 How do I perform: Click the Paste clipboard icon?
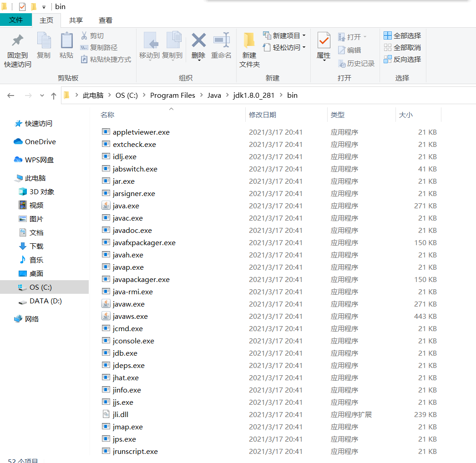point(66,40)
